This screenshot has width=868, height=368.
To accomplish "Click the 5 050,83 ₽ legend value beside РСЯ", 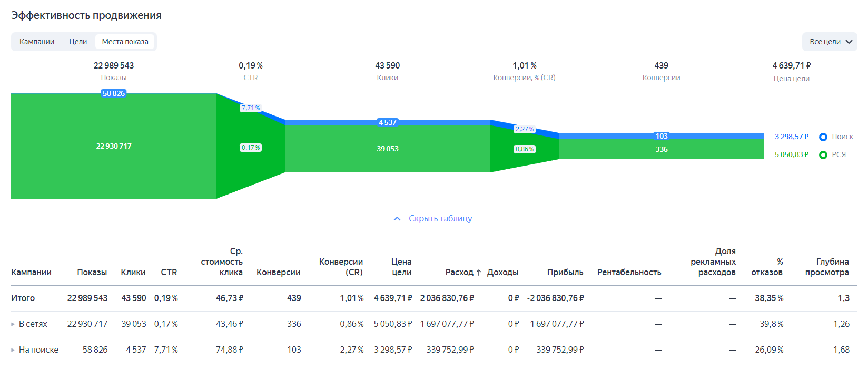I will [x=792, y=154].
